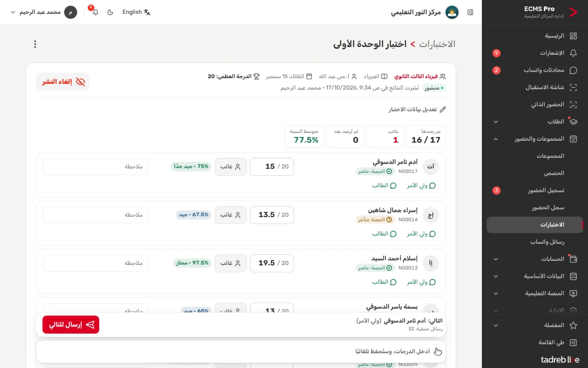Open the notifications bell in top bar

point(95,12)
